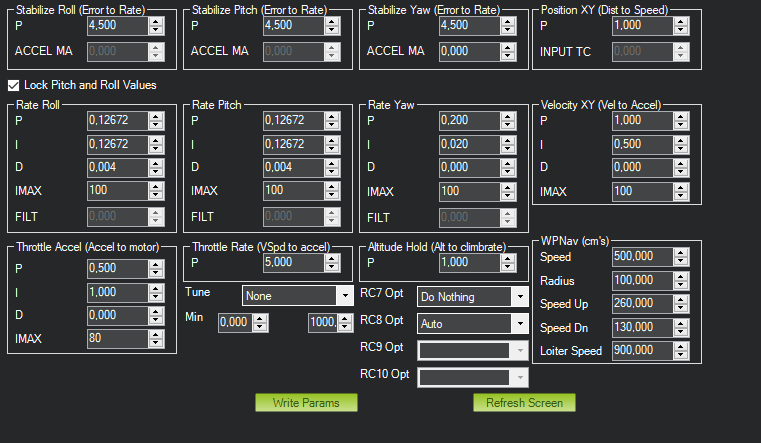Viewport: 761px width, 443px height.
Task: Click Velocity XY P value field
Action: [x=643, y=121]
